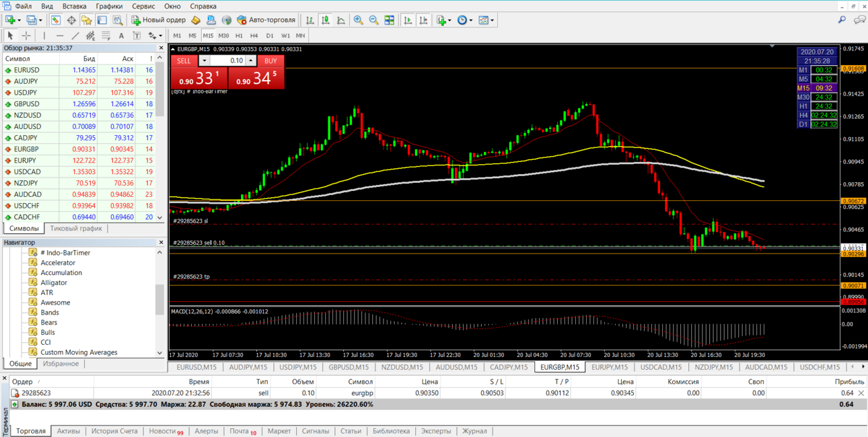This screenshot has height=437, width=868.
Task: Switch timeframe to M5
Action: [192, 36]
